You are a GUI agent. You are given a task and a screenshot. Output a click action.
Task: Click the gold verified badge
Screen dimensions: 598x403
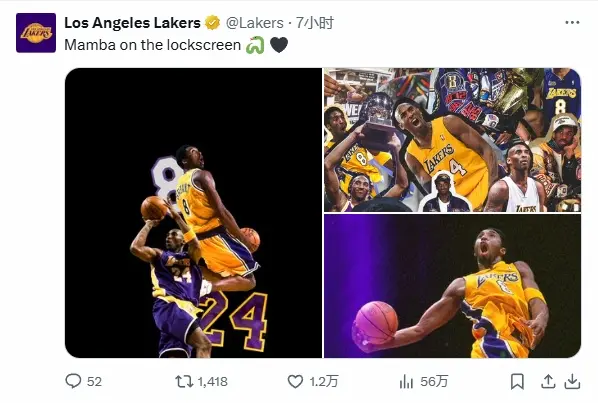click(212, 23)
